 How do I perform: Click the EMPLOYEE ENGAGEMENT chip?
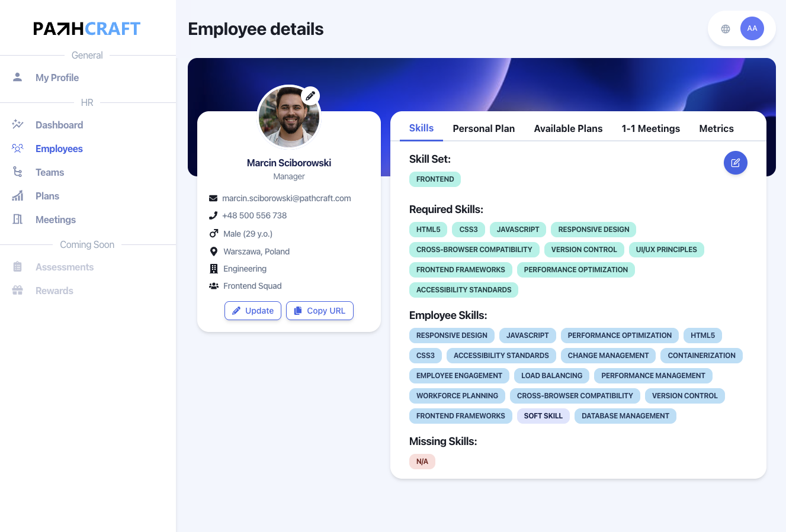pos(459,376)
